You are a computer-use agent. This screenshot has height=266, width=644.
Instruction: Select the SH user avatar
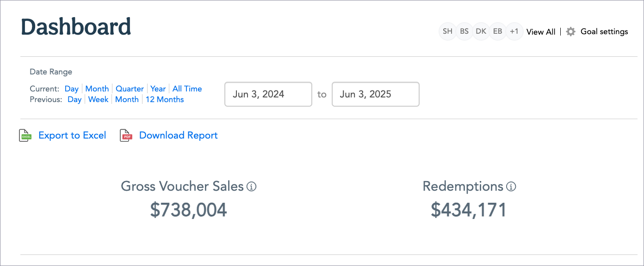pyautogui.click(x=447, y=32)
